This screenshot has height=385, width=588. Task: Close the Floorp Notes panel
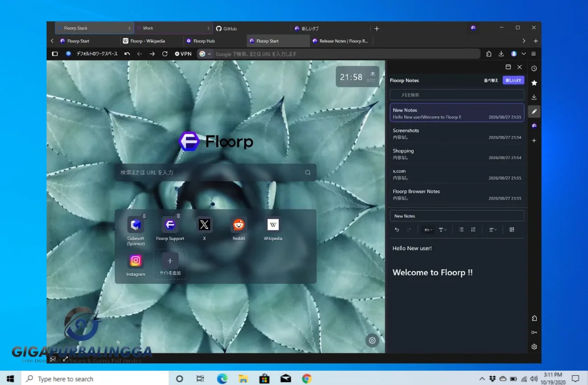pos(519,67)
